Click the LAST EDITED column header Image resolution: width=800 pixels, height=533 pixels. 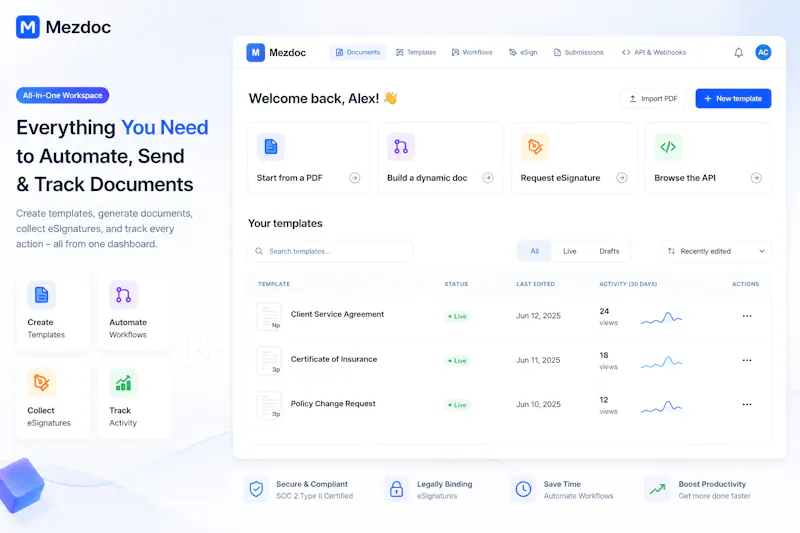coord(535,284)
